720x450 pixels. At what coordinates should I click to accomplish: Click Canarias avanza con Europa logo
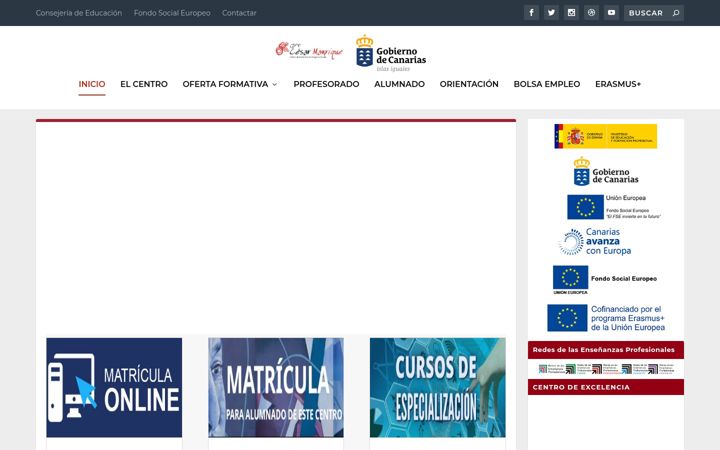tap(595, 242)
